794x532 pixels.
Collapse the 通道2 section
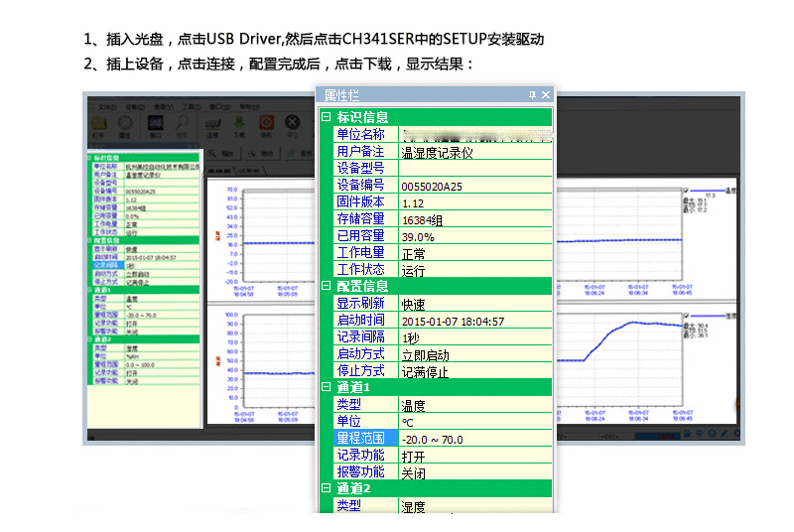pyautogui.click(x=326, y=488)
